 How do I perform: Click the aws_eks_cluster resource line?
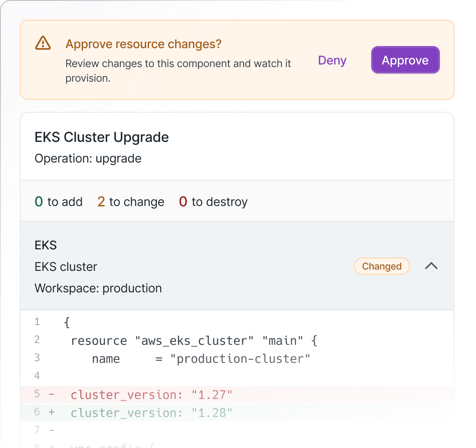pyautogui.click(x=194, y=341)
